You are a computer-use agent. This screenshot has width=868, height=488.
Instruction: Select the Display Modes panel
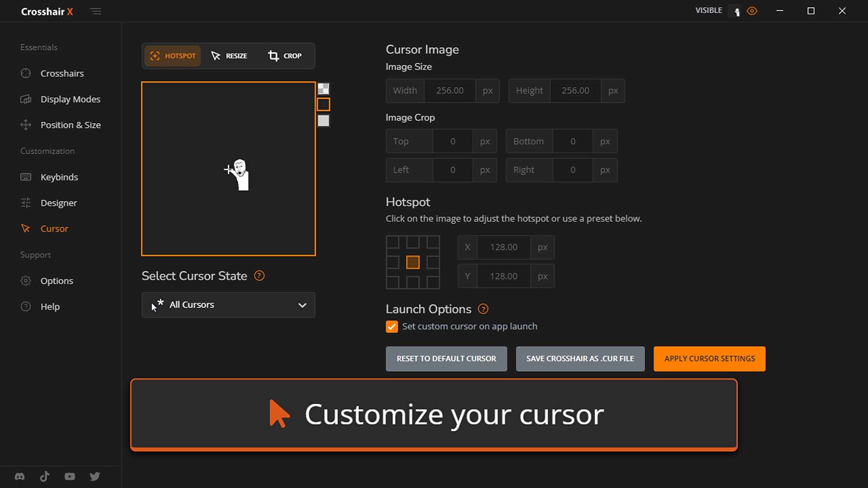pyautogui.click(x=70, y=99)
